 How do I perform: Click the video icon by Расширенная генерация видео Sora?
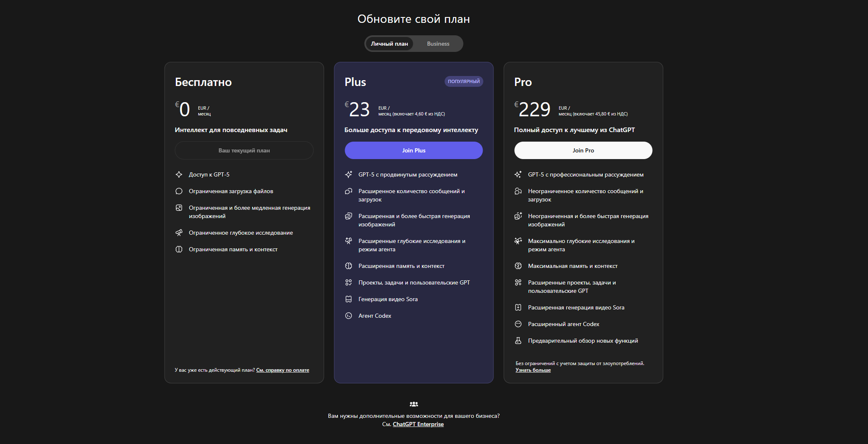[x=518, y=307]
